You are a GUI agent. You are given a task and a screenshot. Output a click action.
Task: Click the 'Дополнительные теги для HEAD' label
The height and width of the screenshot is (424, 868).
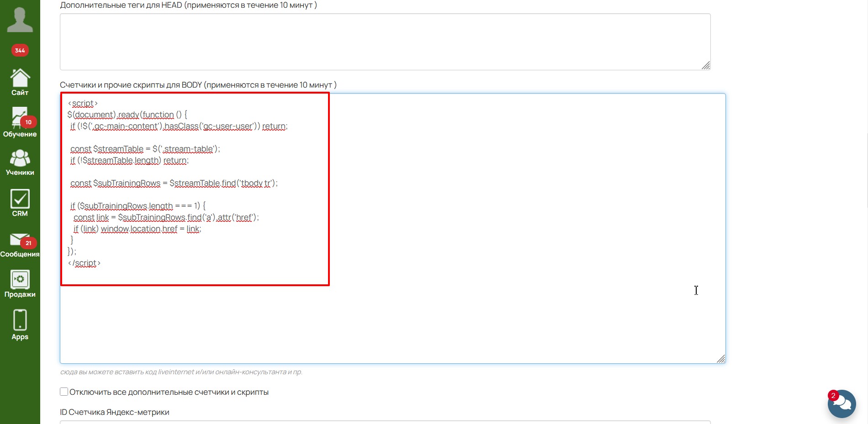[x=188, y=5]
